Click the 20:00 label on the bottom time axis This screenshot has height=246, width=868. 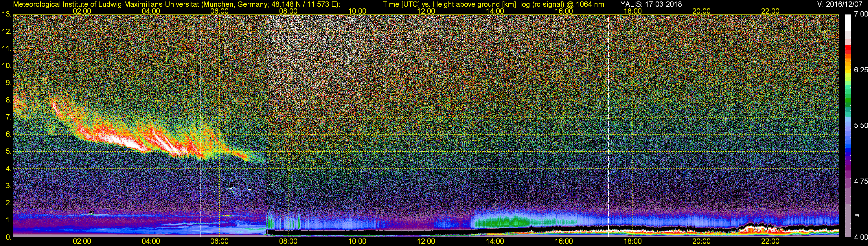(701, 242)
